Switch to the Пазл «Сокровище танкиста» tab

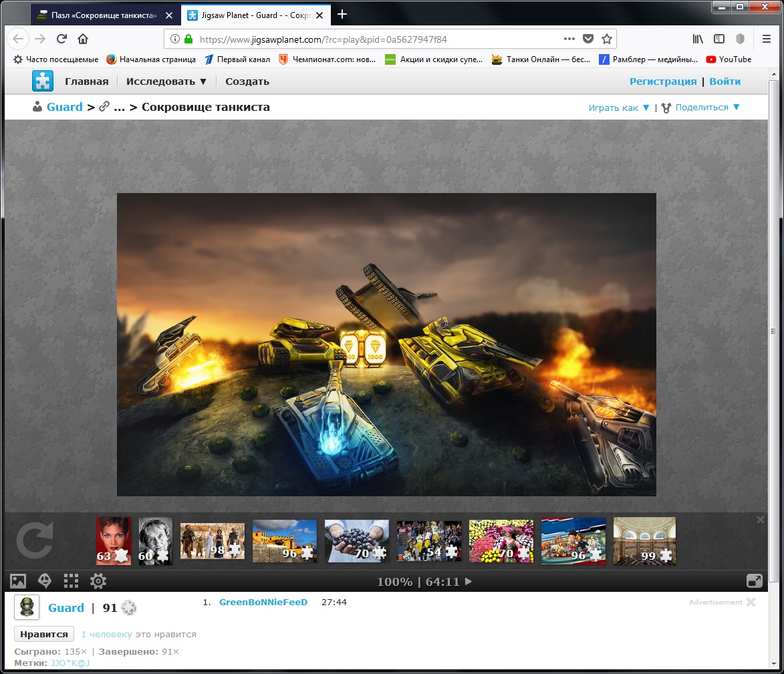click(x=105, y=15)
